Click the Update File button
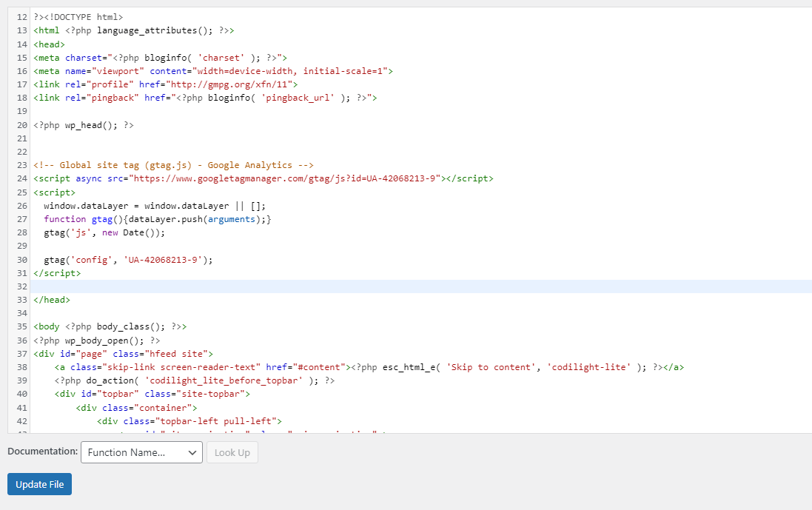The width and height of the screenshot is (812, 510). [x=39, y=484]
